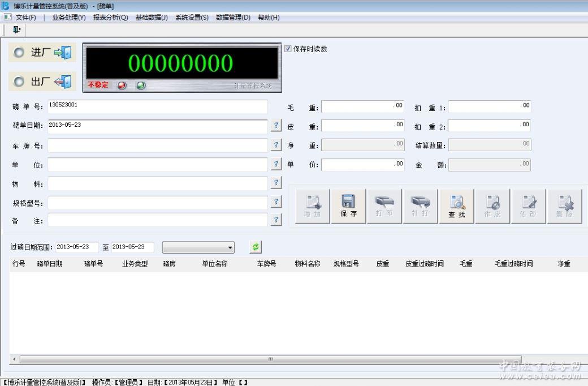Open lookup for 车牌号 field

(276, 145)
